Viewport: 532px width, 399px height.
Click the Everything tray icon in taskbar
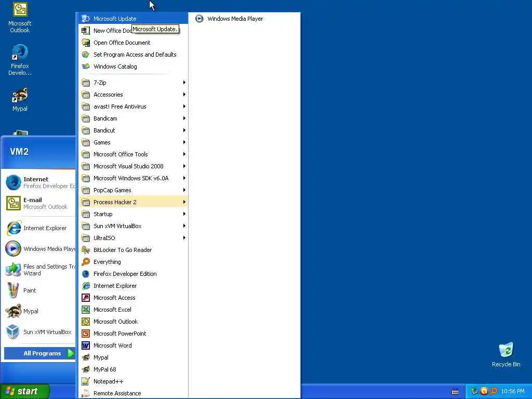coord(494,391)
